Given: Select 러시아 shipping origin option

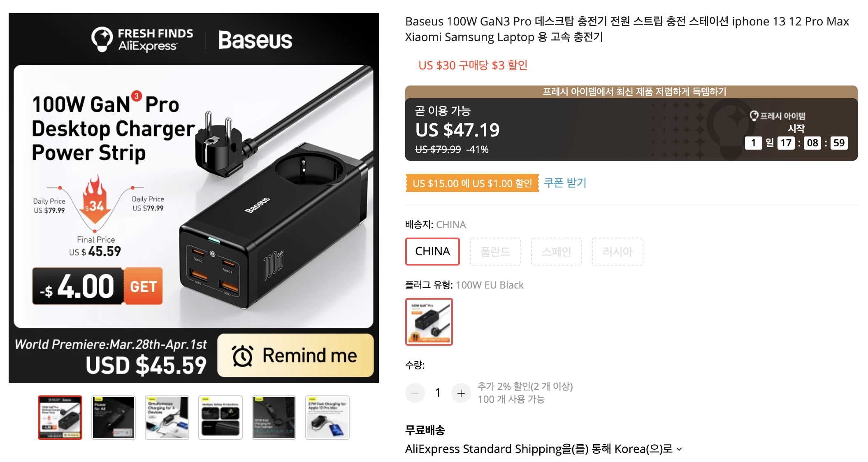Looking at the screenshot, I should [x=617, y=251].
